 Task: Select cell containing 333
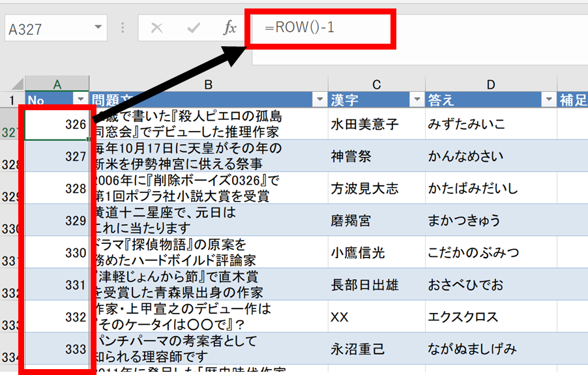[57, 348]
